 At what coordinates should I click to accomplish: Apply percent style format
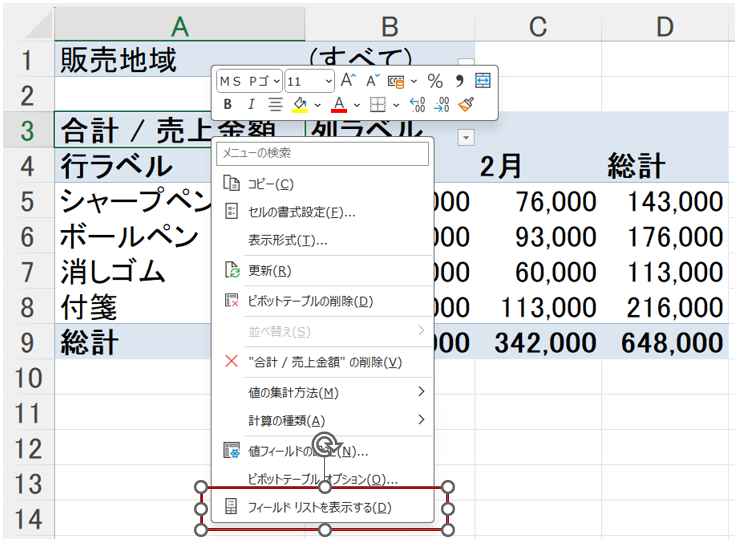435,81
